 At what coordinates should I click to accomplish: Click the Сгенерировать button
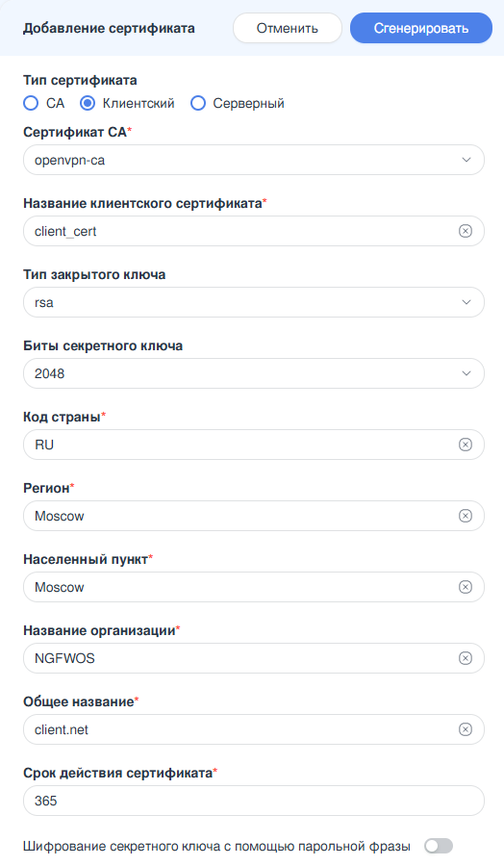tap(421, 28)
